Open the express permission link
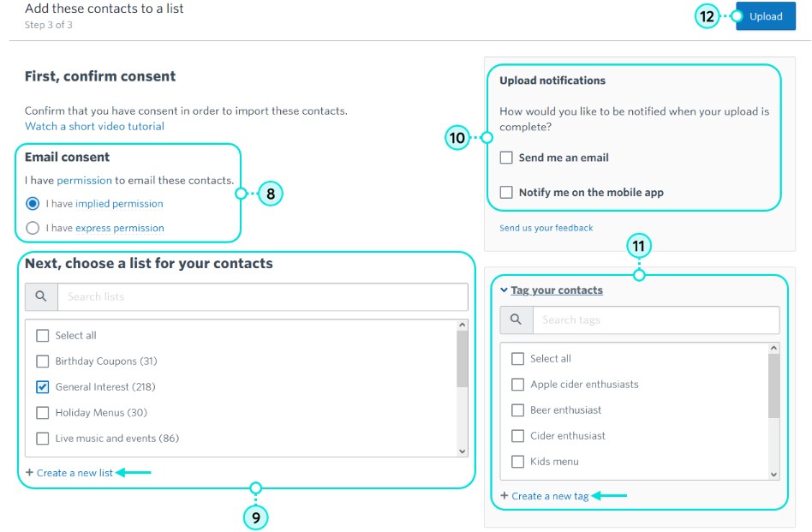Screen dimensions: 812x532 (120, 228)
